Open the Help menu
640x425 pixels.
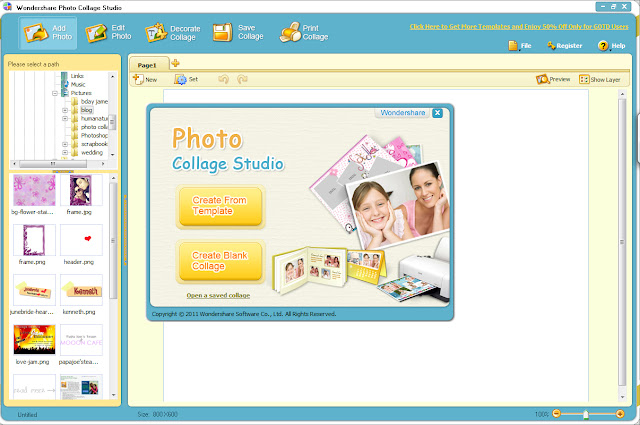click(x=611, y=46)
